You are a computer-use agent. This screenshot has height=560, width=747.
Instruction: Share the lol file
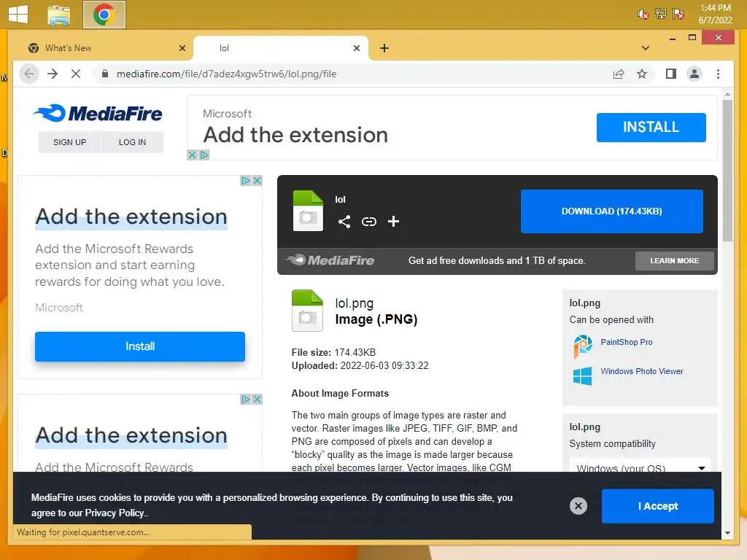344,222
